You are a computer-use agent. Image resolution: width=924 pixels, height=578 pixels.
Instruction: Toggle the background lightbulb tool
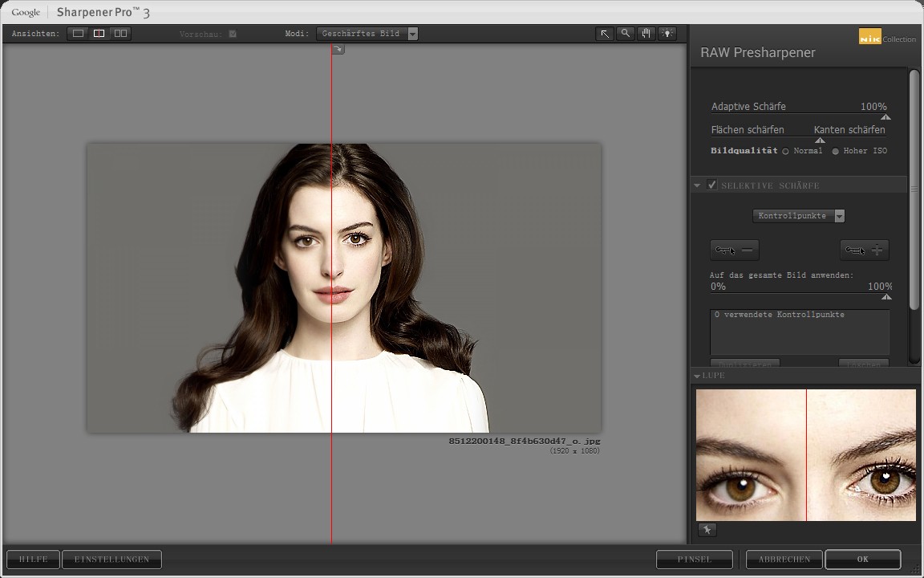pos(667,34)
